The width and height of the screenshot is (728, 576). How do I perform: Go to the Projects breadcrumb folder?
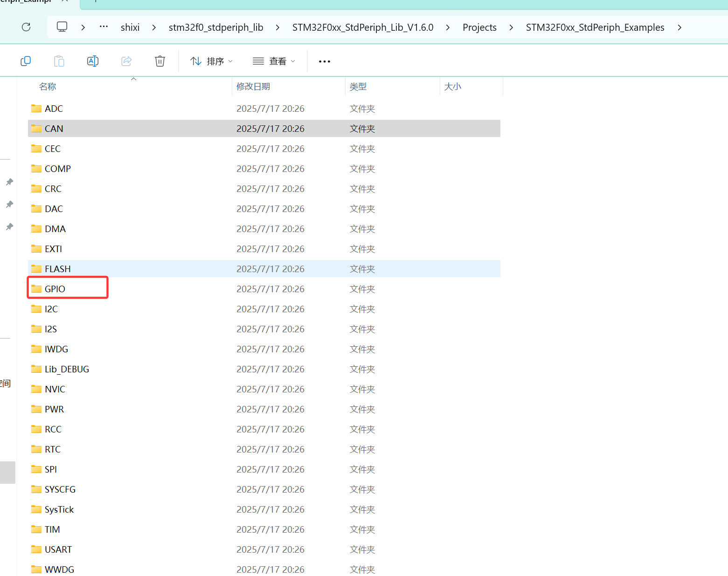tap(479, 27)
